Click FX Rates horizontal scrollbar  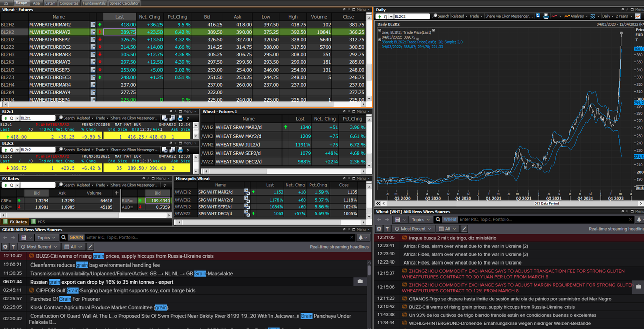click(86, 215)
